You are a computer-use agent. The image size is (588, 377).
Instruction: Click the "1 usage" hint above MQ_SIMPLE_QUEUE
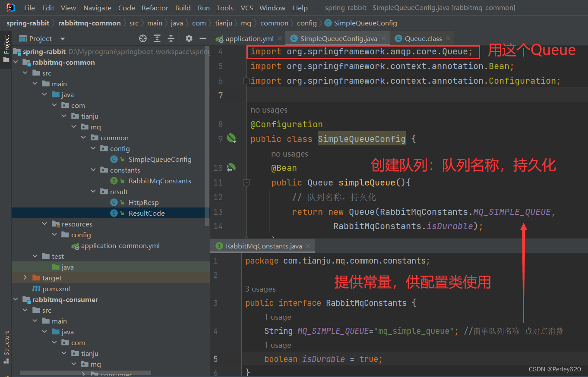pos(278,317)
